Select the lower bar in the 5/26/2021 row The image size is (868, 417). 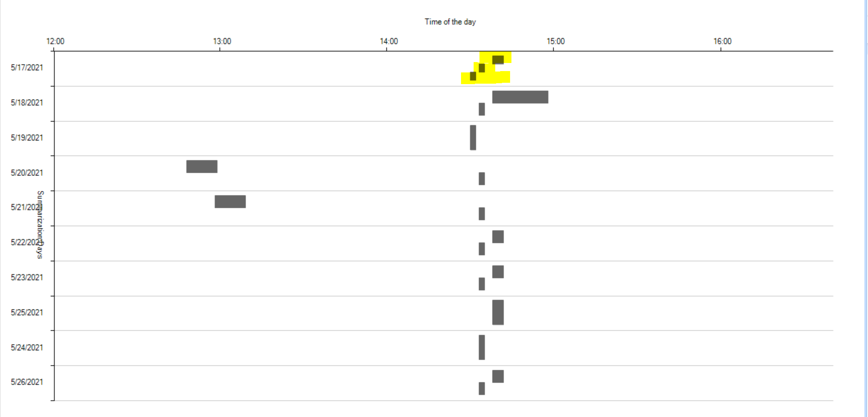tap(482, 388)
